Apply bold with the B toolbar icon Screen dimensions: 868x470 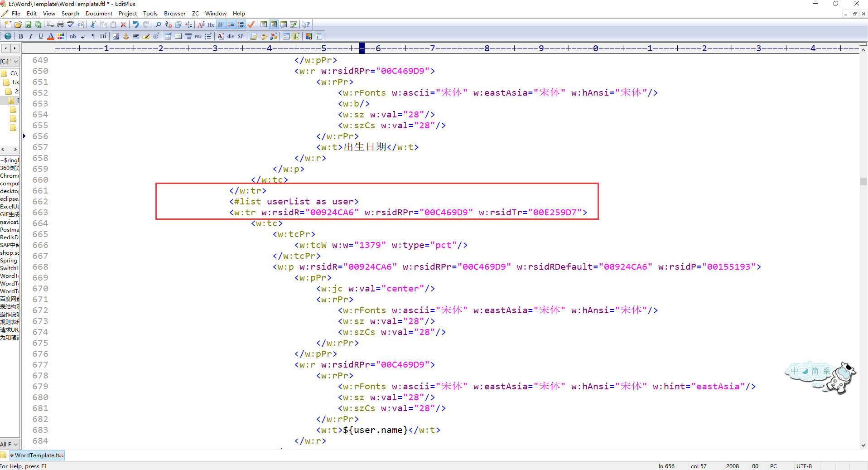[21, 36]
